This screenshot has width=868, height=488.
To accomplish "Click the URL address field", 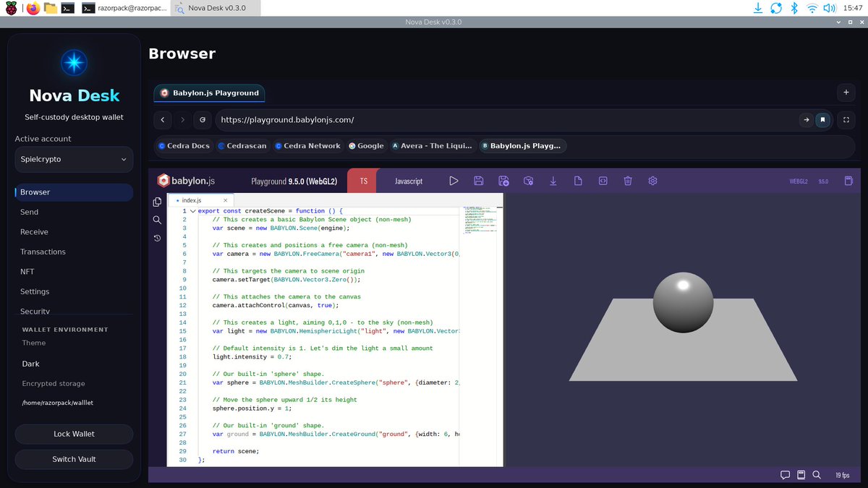I will [506, 120].
